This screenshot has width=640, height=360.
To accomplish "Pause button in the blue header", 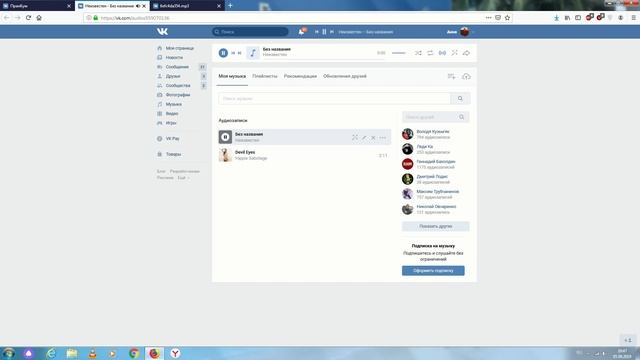I will tap(324, 31).
